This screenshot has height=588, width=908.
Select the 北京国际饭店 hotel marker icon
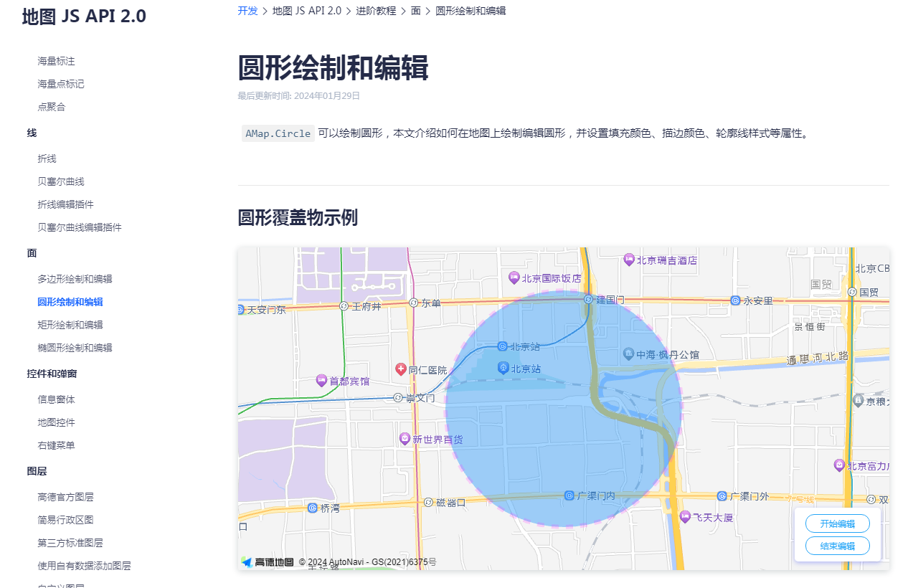coord(514,278)
